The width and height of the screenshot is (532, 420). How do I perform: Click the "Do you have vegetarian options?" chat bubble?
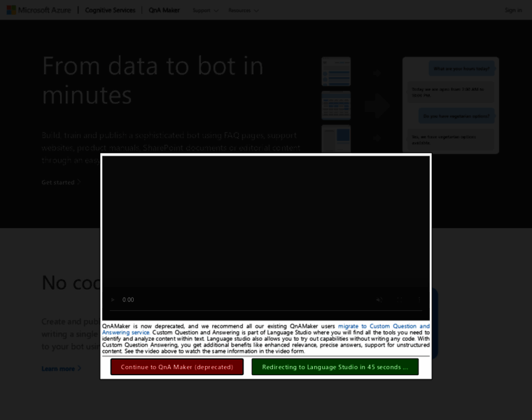(456, 116)
